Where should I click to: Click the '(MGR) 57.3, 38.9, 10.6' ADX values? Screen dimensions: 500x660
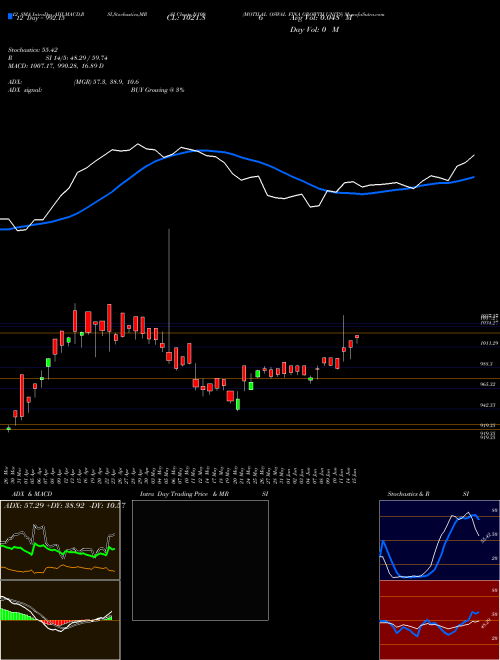click(x=106, y=82)
